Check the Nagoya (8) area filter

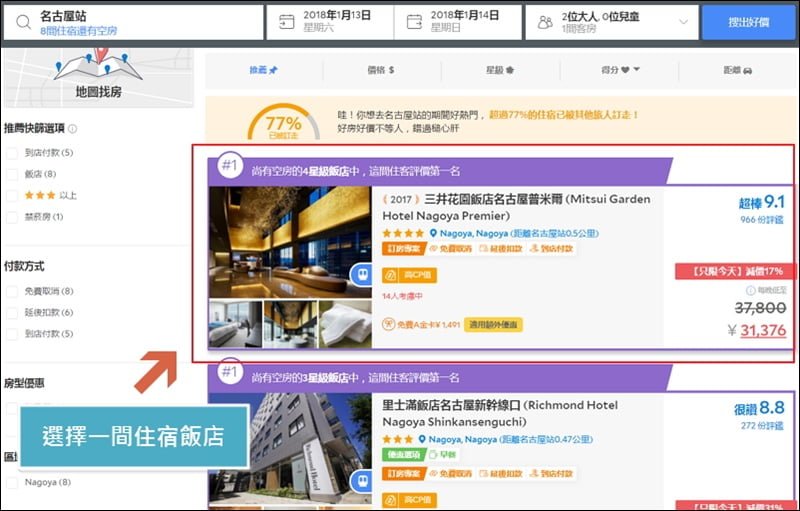tap(12, 482)
